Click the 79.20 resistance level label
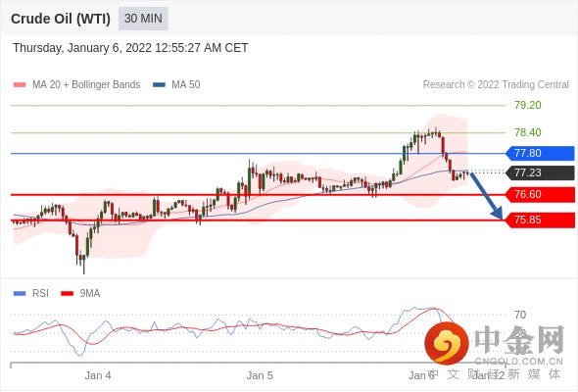This screenshot has height=392, width=578. coord(528,105)
